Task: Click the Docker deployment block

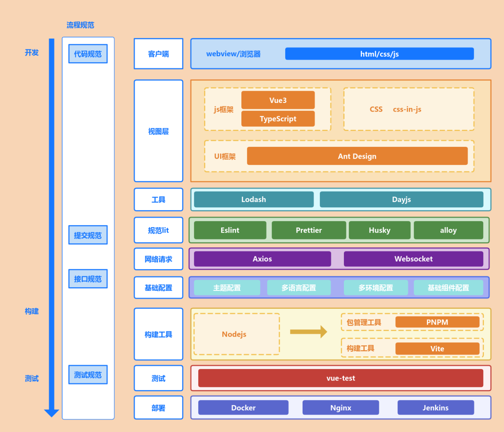Action: pyautogui.click(x=243, y=408)
